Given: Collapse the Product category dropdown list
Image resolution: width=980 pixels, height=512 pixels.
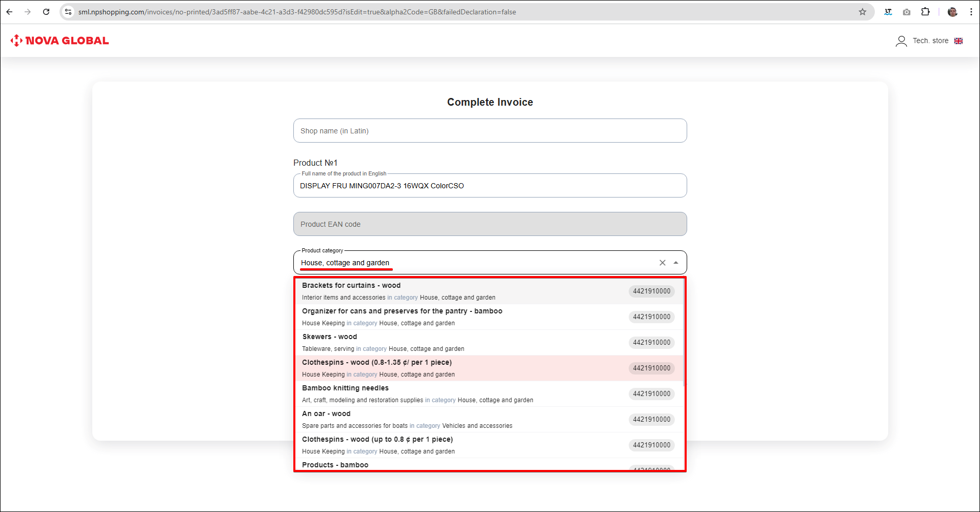Looking at the screenshot, I should pyautogui.click(x=676, y=263).
